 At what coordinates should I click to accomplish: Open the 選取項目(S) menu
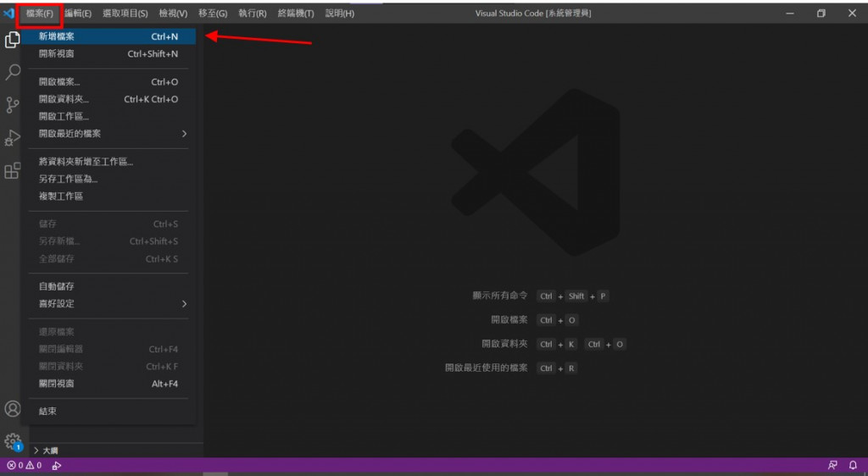pyautogui.click(x=125, y=14)
